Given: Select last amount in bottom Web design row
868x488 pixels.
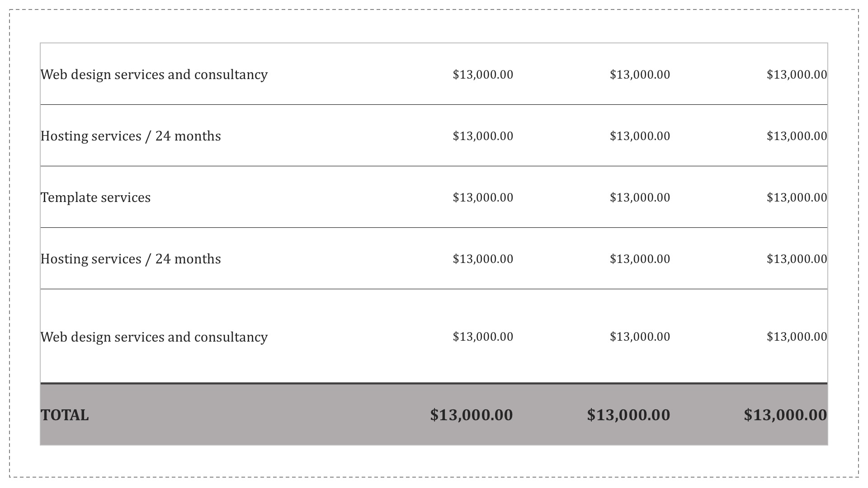Looking at the screenshot, I should point(797,337).
